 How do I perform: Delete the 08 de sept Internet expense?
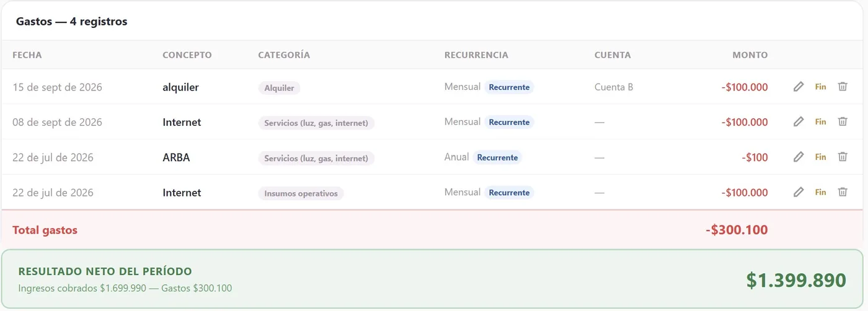coord(843,122)
